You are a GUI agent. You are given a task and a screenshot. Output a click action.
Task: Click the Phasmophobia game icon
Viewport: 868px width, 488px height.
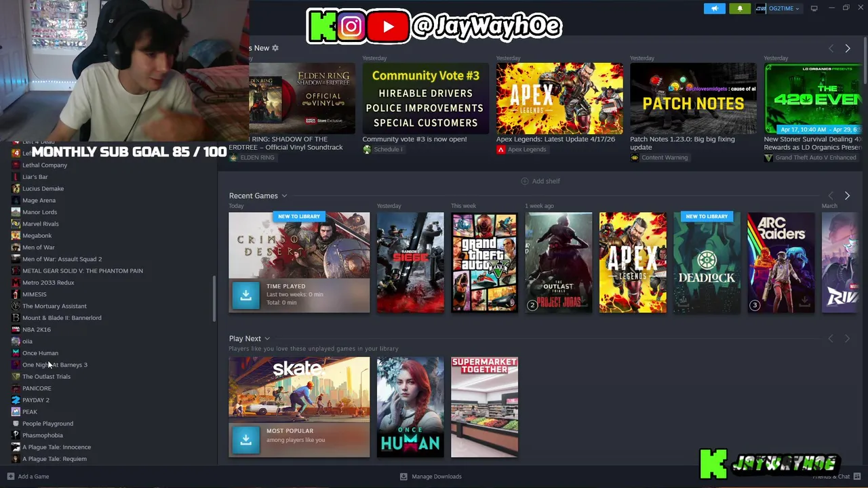tap(16, 435)
